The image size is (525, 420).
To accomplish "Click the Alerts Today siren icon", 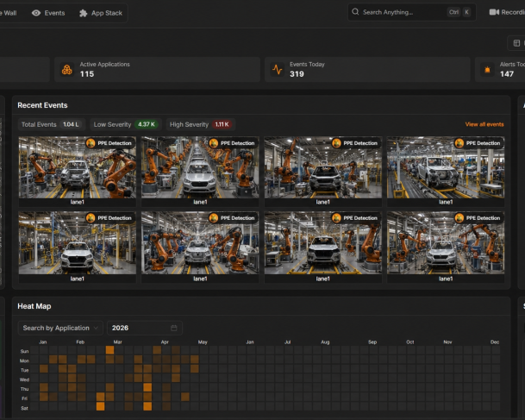I will pos(487,70).
